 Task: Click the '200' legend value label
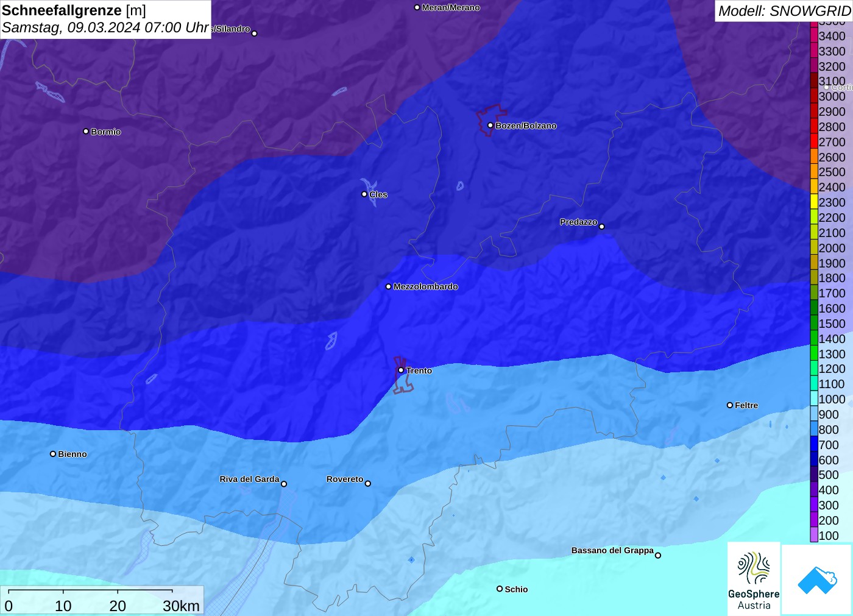[829, 520]
